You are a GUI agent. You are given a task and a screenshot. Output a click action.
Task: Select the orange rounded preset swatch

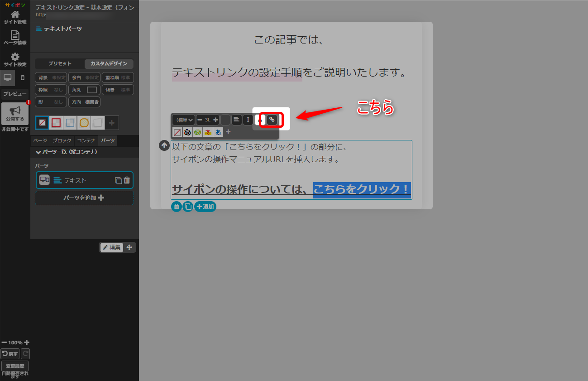(x=84, y=123)
